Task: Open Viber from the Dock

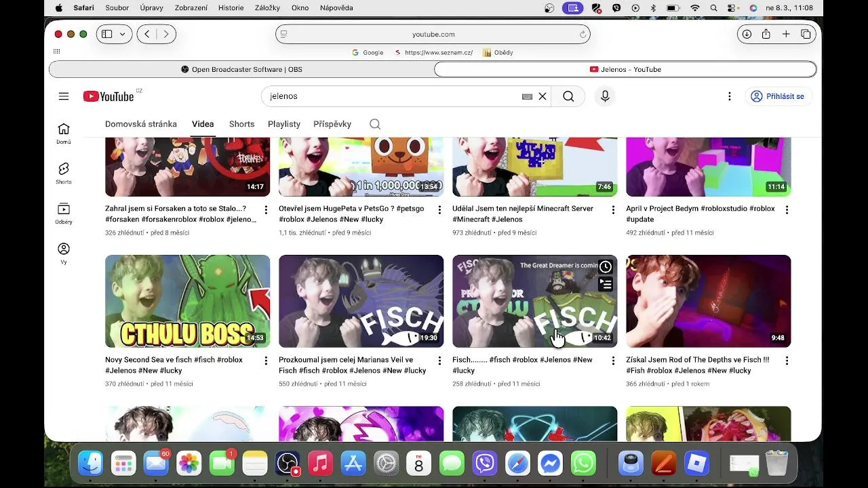Action: [485, 464]
